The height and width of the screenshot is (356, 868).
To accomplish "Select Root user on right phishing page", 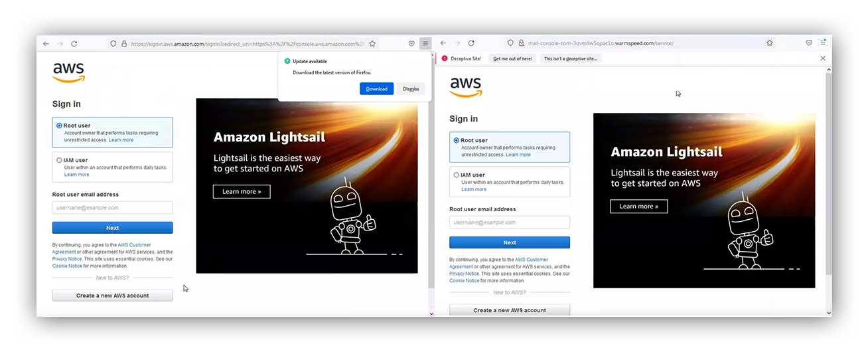I will [x=457, y=141].
